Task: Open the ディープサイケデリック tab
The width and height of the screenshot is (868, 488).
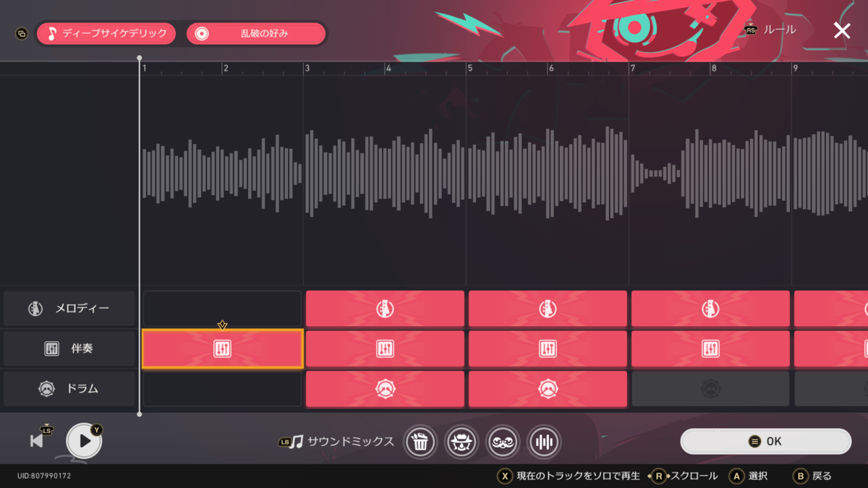Action: [x=106, y=33]
